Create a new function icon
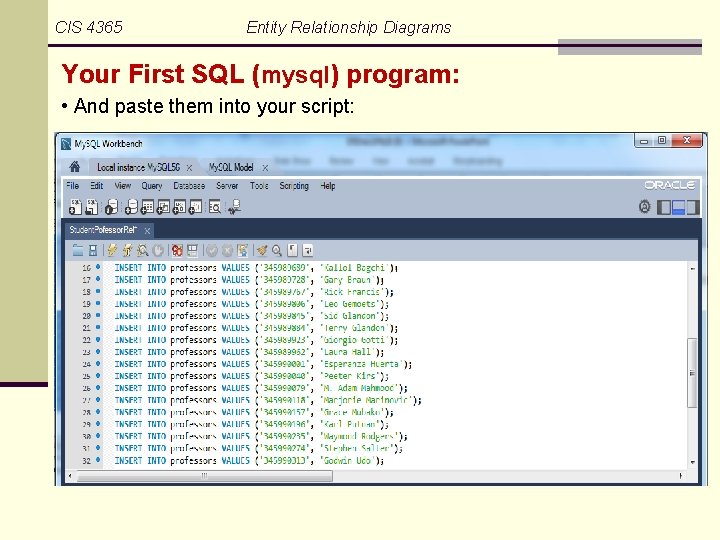 coord(195,207)
